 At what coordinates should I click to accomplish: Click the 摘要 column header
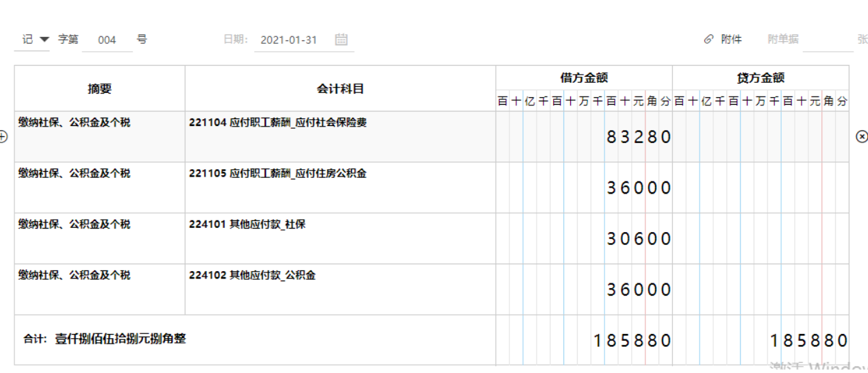[100, 89]
